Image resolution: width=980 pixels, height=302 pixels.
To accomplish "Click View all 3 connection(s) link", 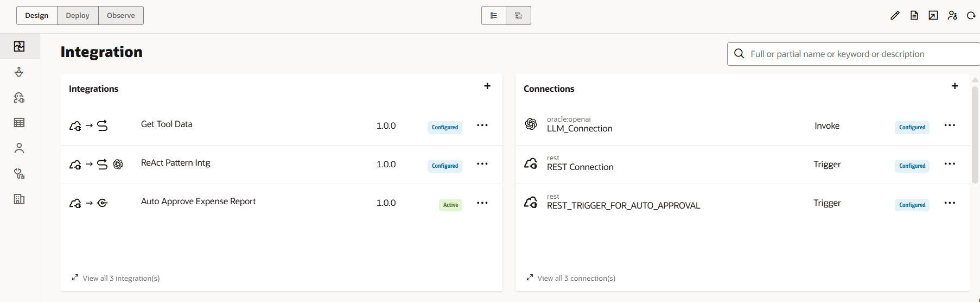I will click(576, 278).
